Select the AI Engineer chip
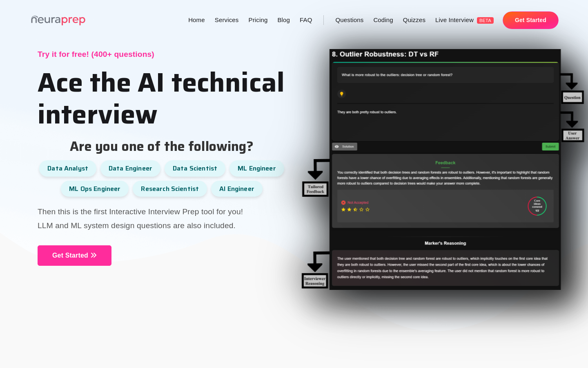This screenshot has width=588, height=368. point(237,189)
